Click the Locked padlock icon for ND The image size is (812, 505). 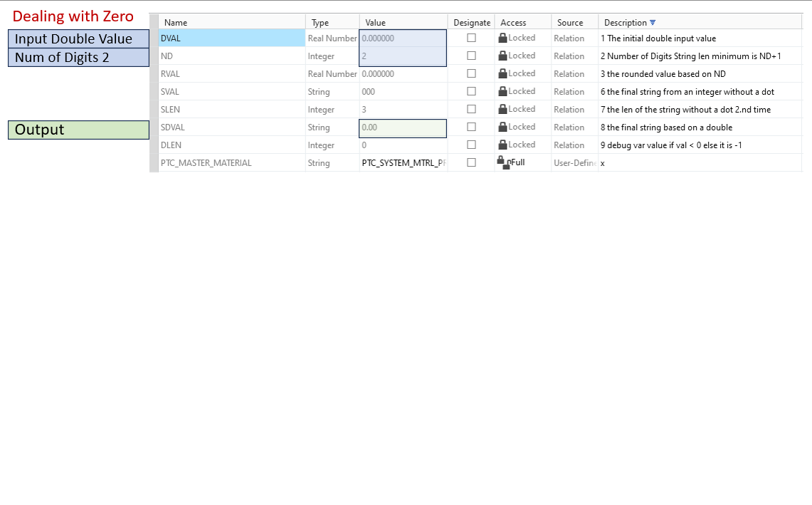[x=502, y=56]
